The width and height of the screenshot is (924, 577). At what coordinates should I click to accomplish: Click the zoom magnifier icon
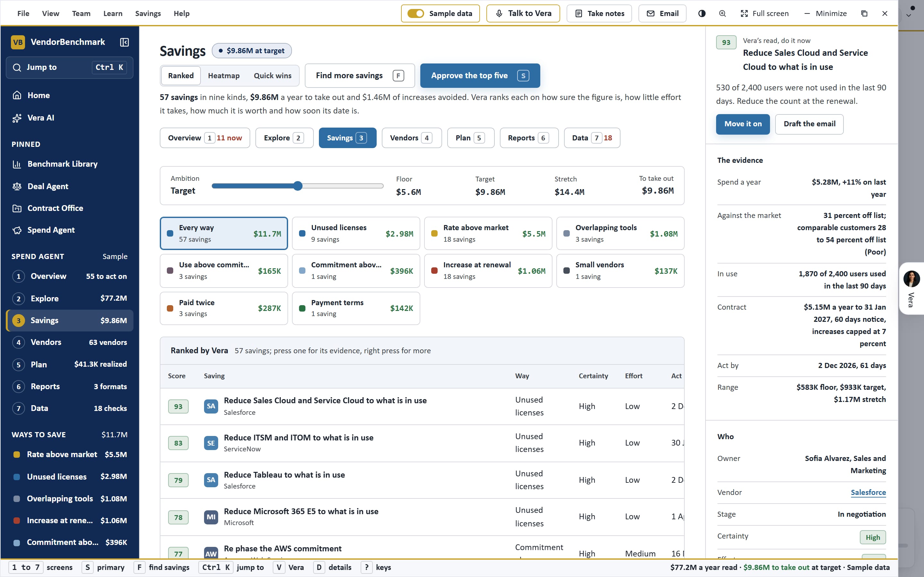coord(723,13)
